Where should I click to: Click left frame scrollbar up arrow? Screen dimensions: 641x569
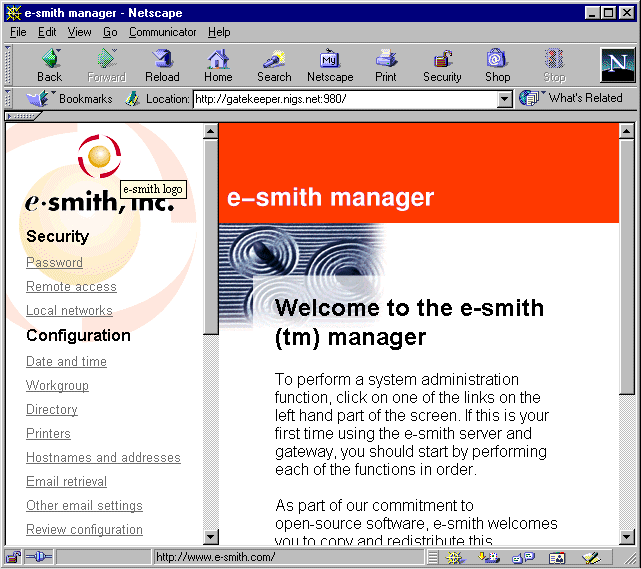coord(211,131)
